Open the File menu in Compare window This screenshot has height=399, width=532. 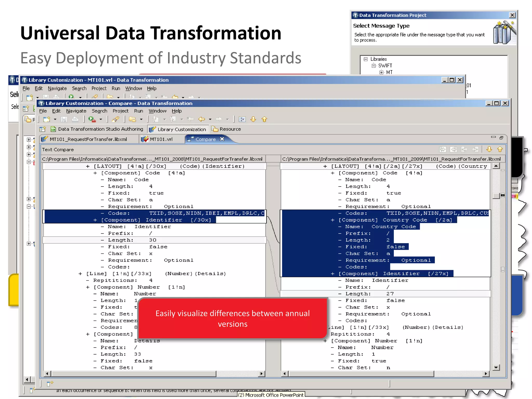coord(43,111)
